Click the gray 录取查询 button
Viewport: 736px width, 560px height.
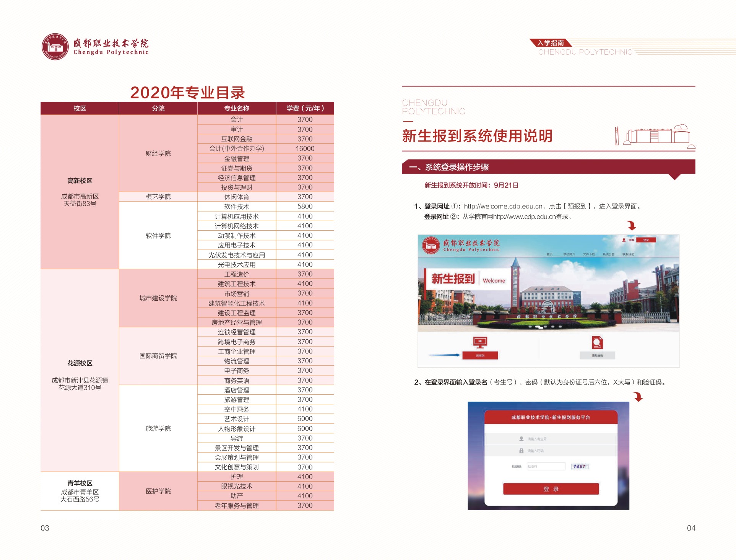pos(597,355)
